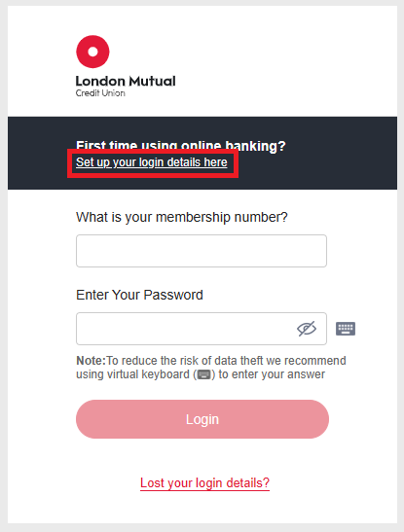This screenshot has height=532, width=404.
Task: Focus the password input field
Action: coord(202,329)
